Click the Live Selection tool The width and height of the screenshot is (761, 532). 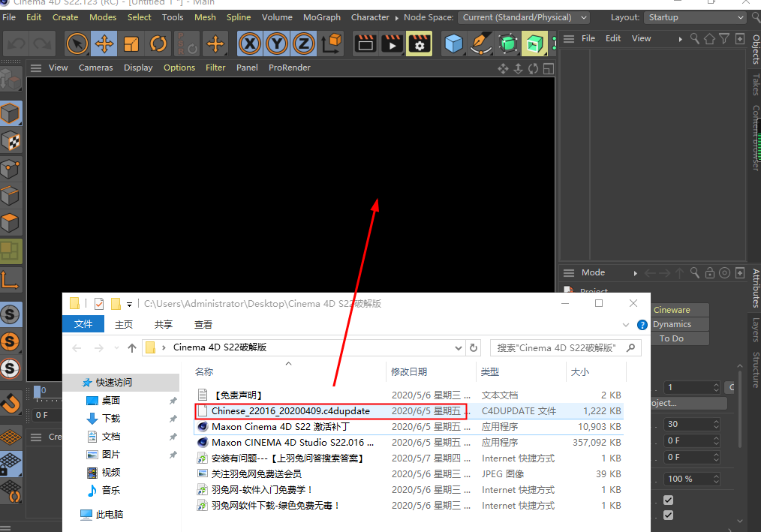(x=77, y=44)
